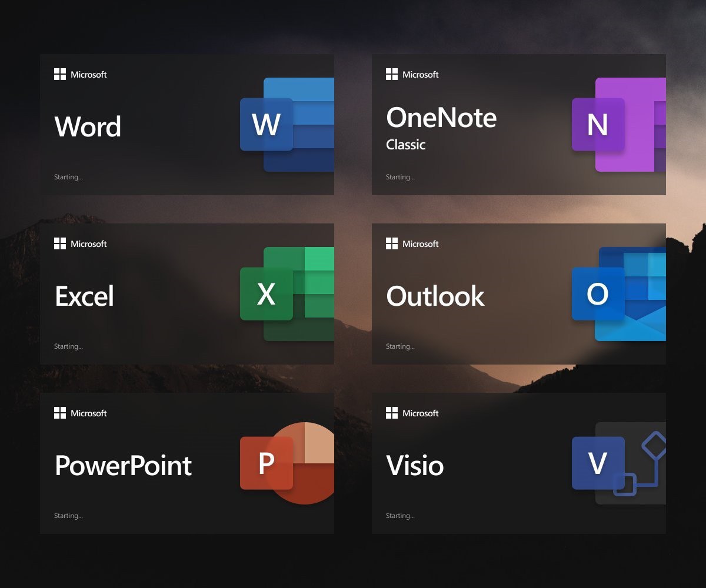
Task: Select the "Excel" title text
Action: [x=84, y=296]
